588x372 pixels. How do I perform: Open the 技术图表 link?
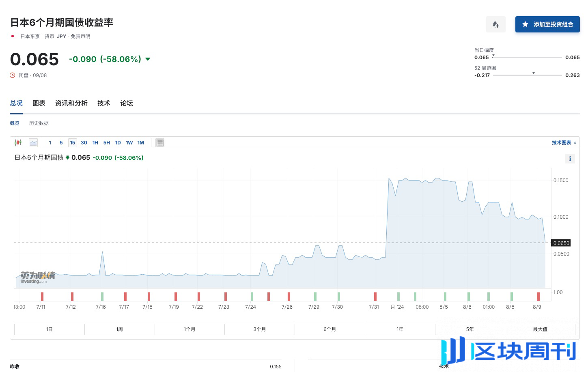(564, 142)
